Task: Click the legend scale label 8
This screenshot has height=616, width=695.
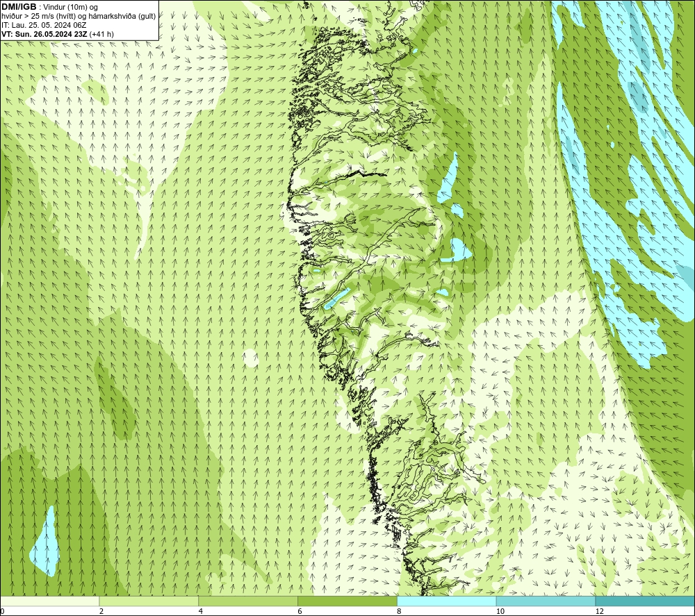Action: pyautogui.click(x=400, y=612)
